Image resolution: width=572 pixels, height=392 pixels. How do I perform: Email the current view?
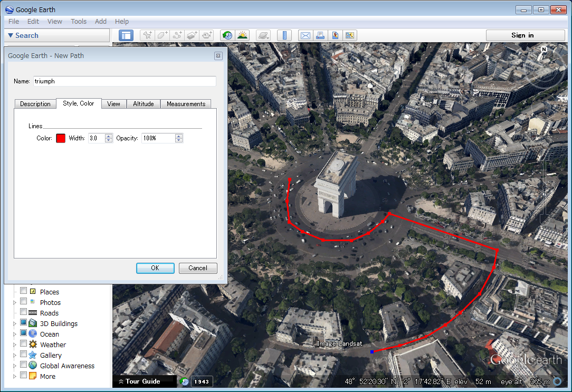[x=306, y=35]
